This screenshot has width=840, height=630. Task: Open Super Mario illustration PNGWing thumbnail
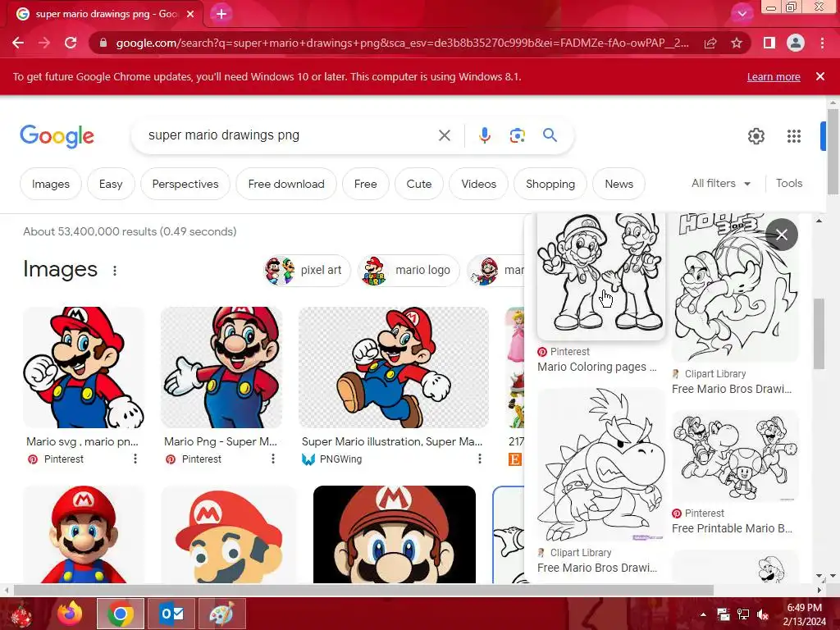click(x=394, y=367)
